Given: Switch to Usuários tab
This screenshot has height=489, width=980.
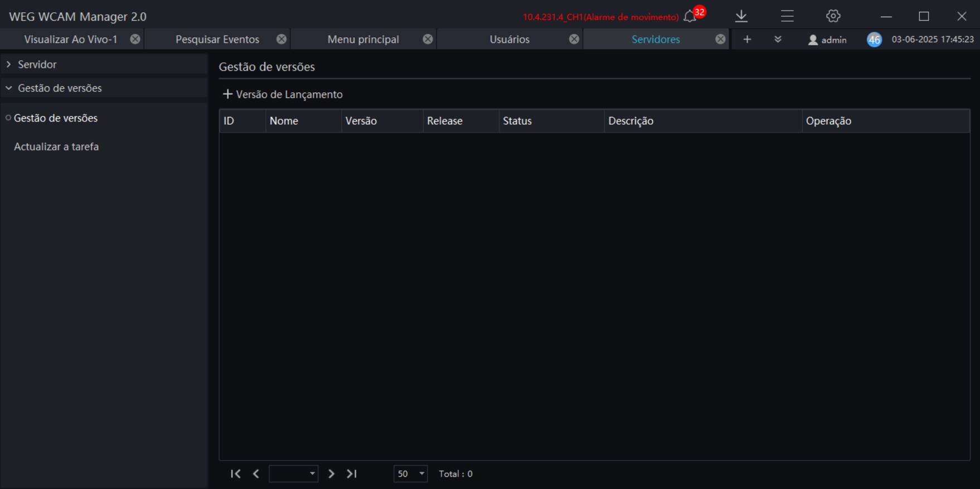Looking at the screenshot, I should pos(510,39).
